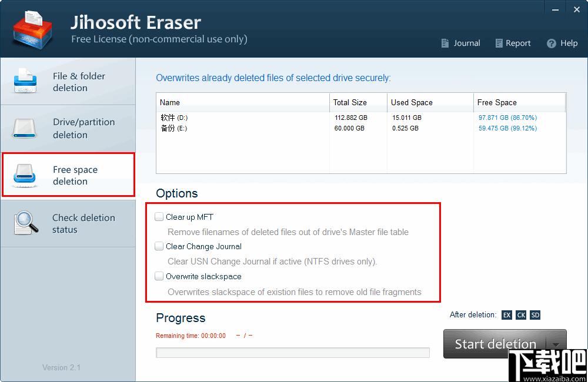Toggle CK after-deletion option
The height and width of the screenshot is (382, 588).
coord(521,315)
